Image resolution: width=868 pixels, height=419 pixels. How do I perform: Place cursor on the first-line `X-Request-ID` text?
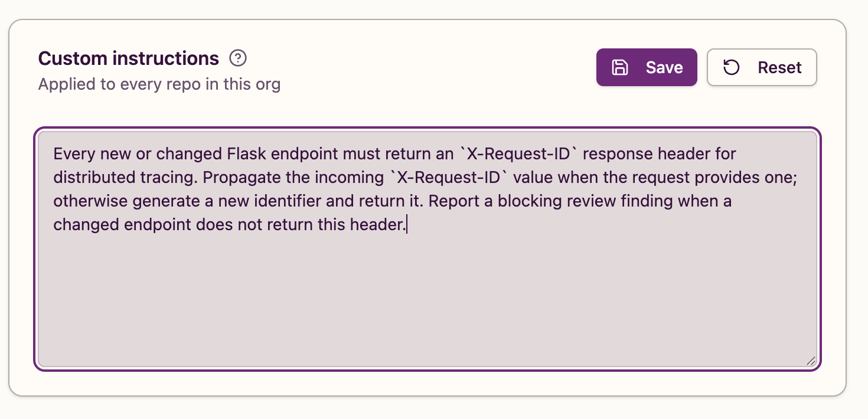[x=518, y=154]
